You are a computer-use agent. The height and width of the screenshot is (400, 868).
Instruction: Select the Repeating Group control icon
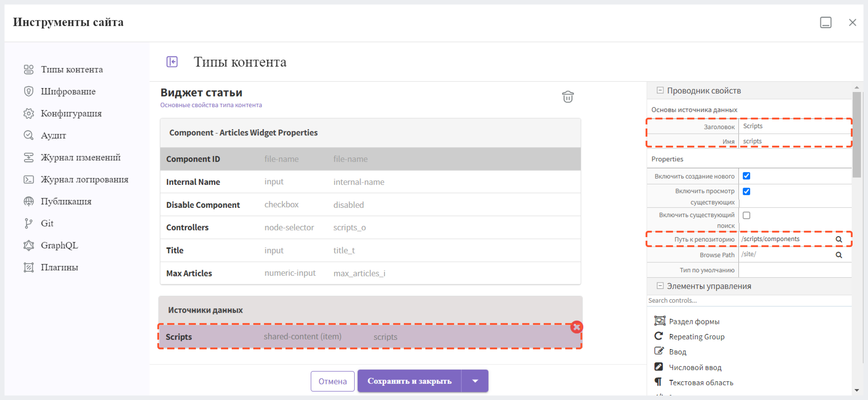tap(659, 336)
